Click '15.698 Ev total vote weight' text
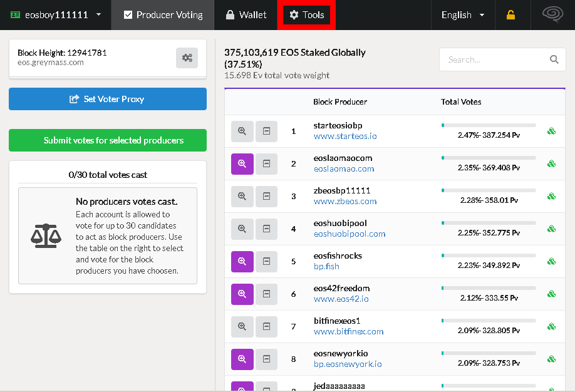The height and width of the screenshot is (392, 575). pos(277,76)
